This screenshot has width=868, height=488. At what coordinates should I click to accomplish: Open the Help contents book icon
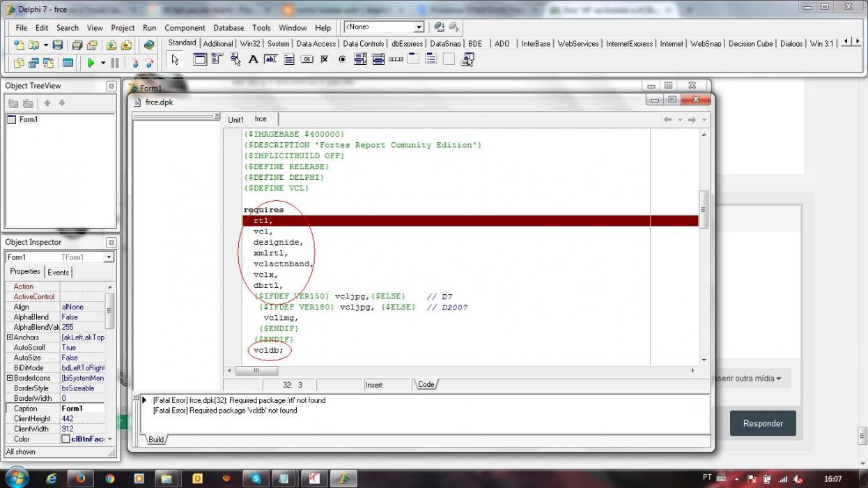(149, 45)
